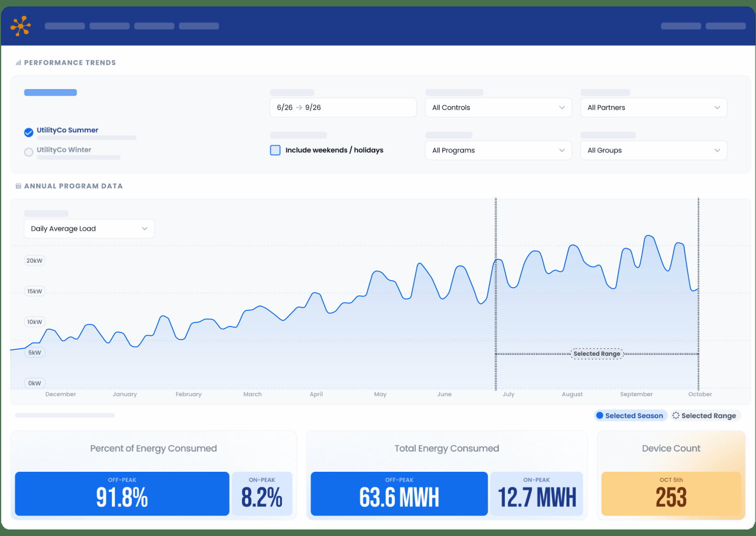Open the All Controls dropdown

498,107
